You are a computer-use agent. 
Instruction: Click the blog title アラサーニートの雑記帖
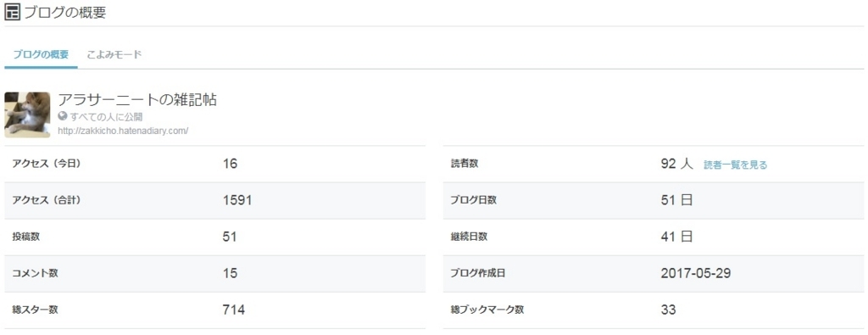pyautogui.click(x=137, y=100)
